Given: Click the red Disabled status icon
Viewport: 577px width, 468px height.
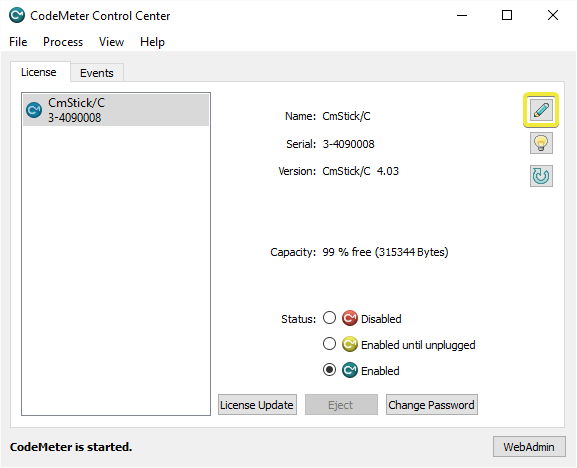Looking at the screenshot, I should click(x=350, y=318).
